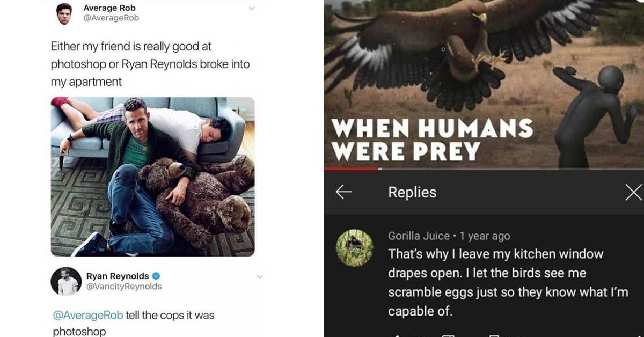644x337 pixels.
Task: Open the tweet's attached couch photo
Action: (153, 177)
